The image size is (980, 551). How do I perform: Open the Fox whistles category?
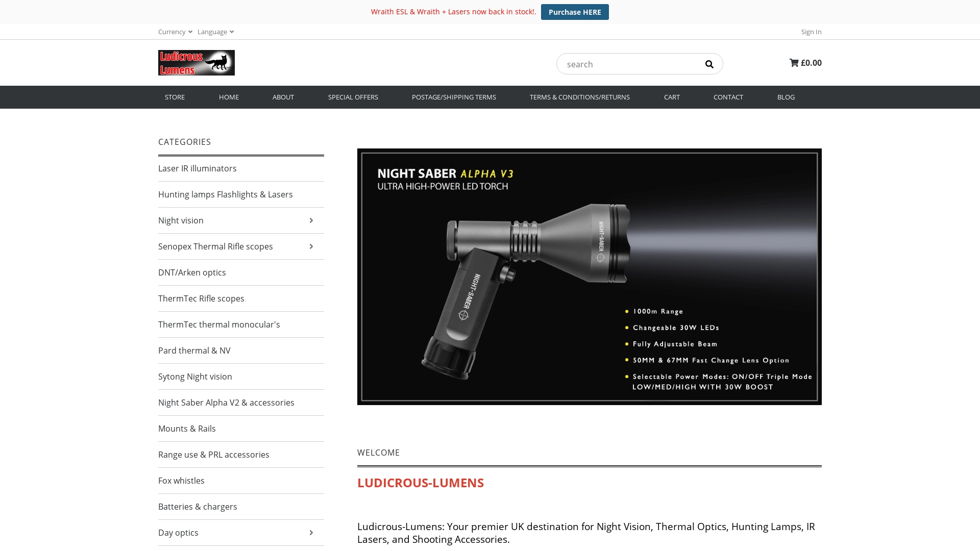click(x=181, y=480)
